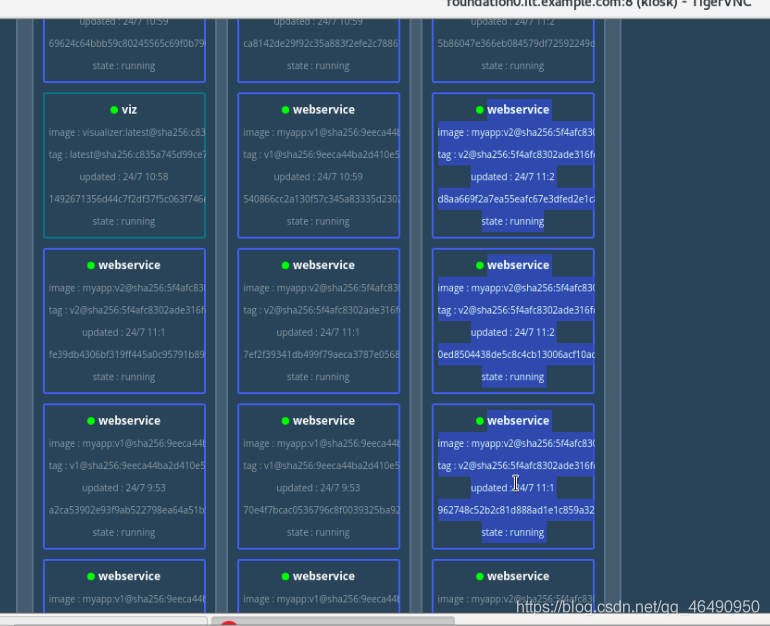Click updated 24/7 11:1 on card 962748c52b2c81d
770x626 pixels.
coord(513,488)
